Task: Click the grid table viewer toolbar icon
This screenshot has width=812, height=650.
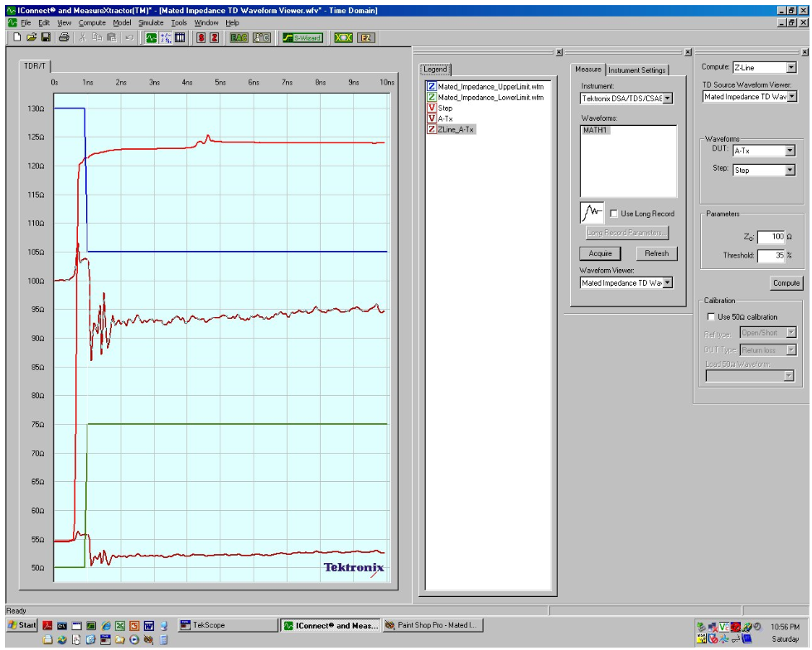Action: pos(180,38)
